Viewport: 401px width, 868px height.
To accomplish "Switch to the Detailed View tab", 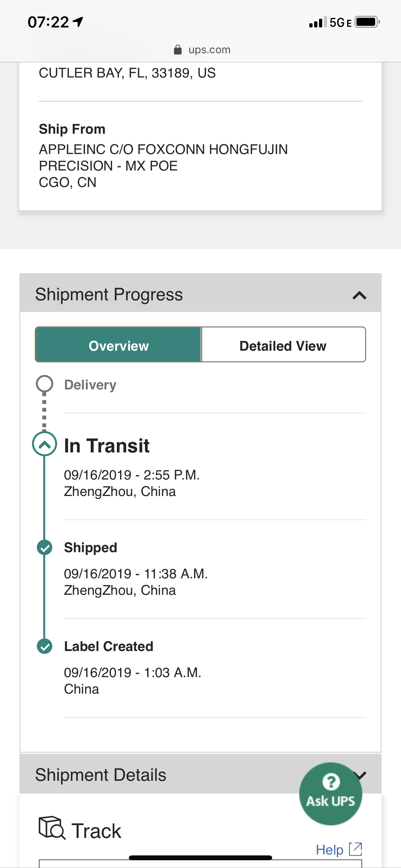I will (x=283, y=345).
